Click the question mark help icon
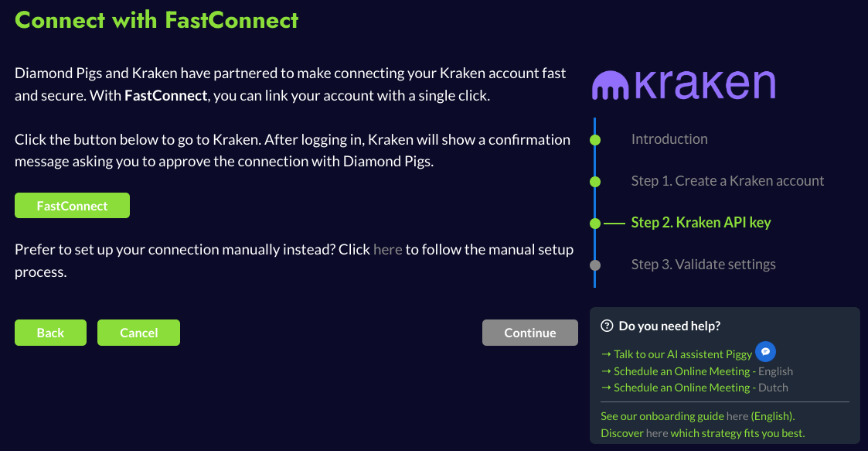 tap(607, 326)
